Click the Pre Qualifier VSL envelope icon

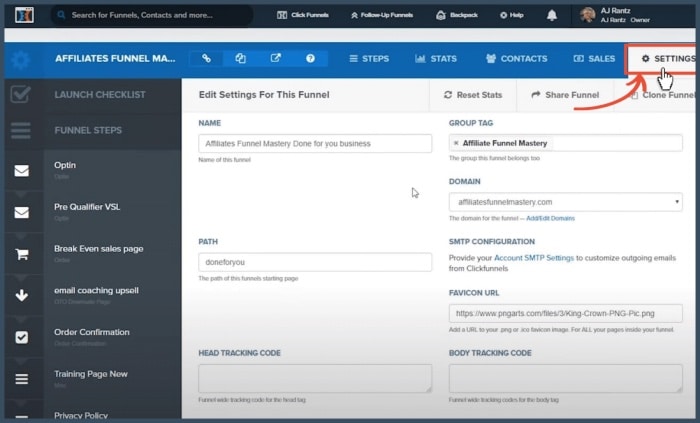(x=21, y=212)
